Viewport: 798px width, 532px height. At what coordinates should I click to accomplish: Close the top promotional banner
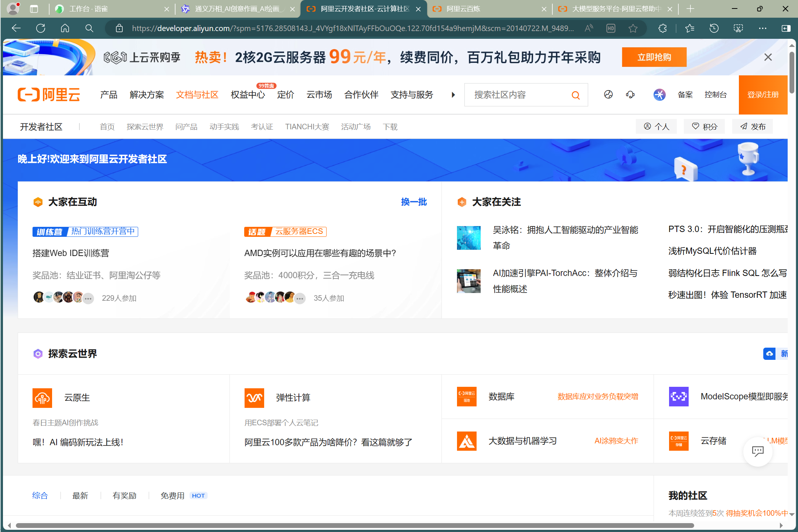[x=768, y=57]
